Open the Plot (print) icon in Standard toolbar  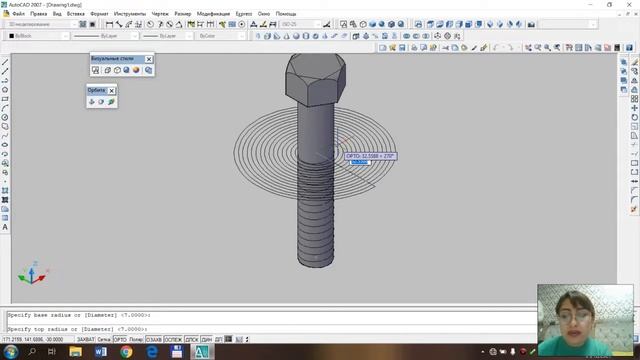[x=414, y=48]
